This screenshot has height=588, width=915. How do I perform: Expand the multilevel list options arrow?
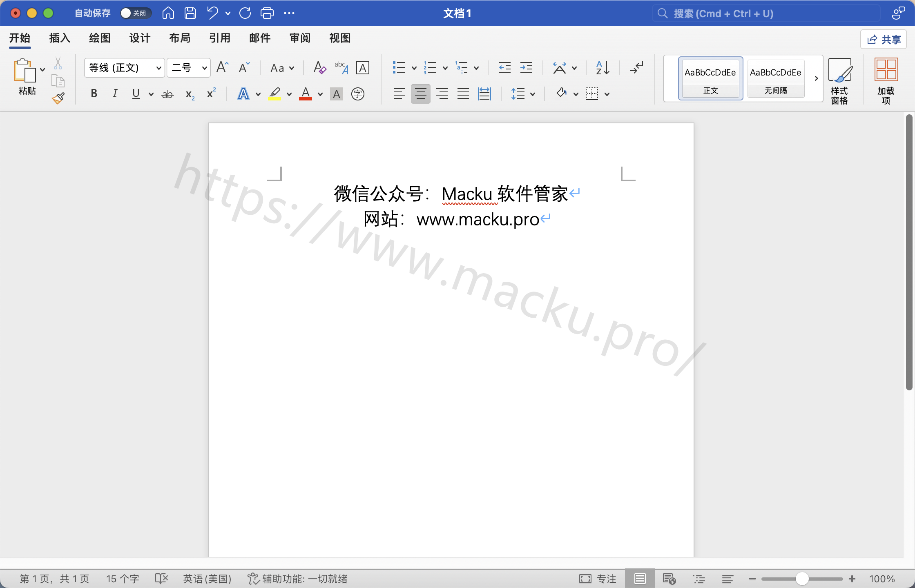pos(476,68)
